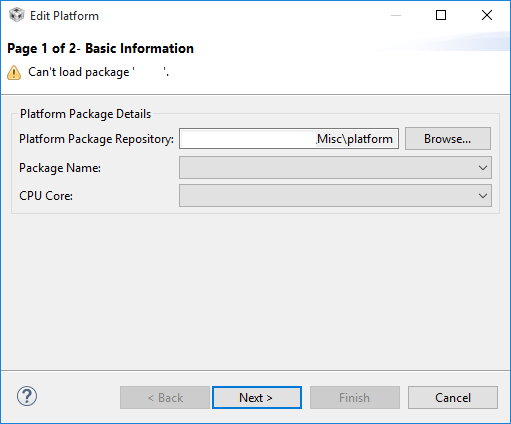Image resolution: width=511 pixels, height=424 pixels.
Task: Open help via the question mark icon
Action: (x=27, y=396)
